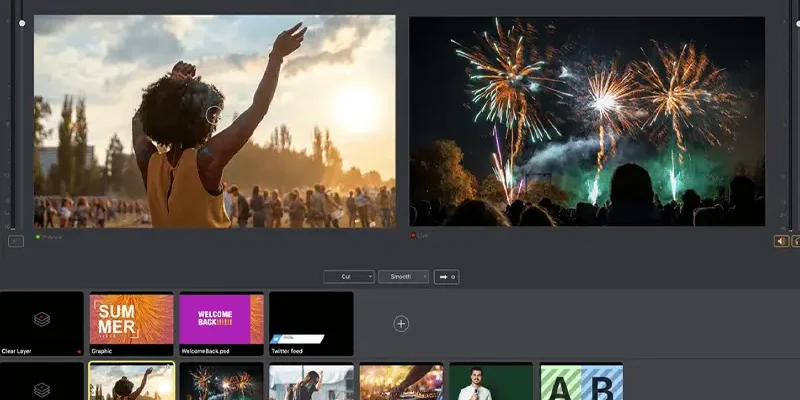Select the highlighted dancing woman shot thumbnail
Viewport: 800px width, 400px height.
(x=132, y=382)
